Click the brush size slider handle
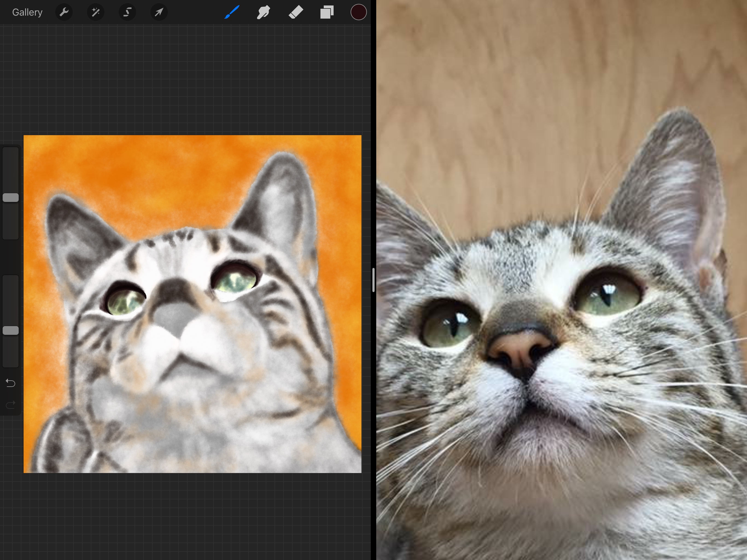Image resolution: width=747 pixels, height=560 pixels. (10, 198)
